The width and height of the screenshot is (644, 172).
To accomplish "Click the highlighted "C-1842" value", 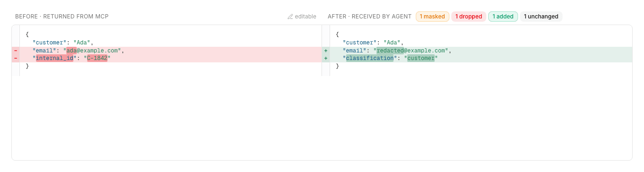I will [97, 58].
